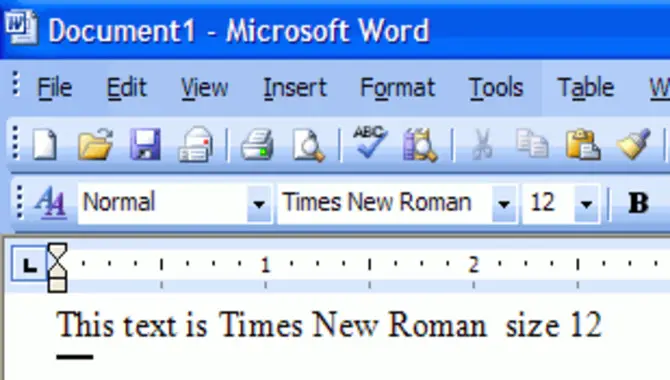Save the document with the floppy disk icon

(x=145, y=144)
